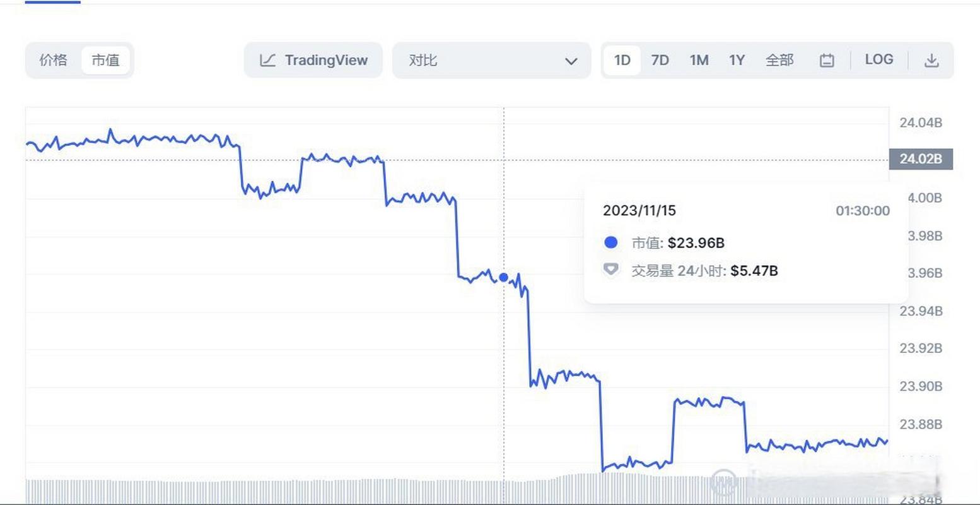Click the blue market cap data point marker
Image resolution: width=980 pixels, height=505 pixels.
(x=503, y=277)
